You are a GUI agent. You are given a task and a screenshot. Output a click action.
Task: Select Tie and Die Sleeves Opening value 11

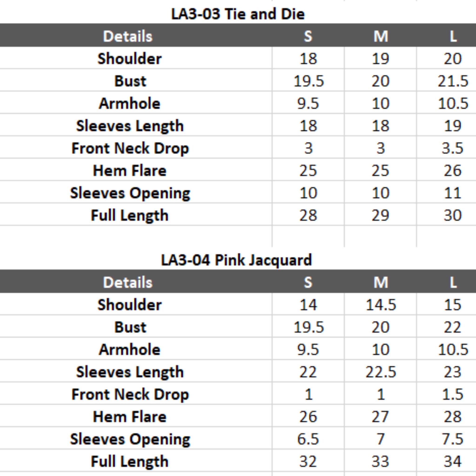pyautogui.click(x=453, y=193)
